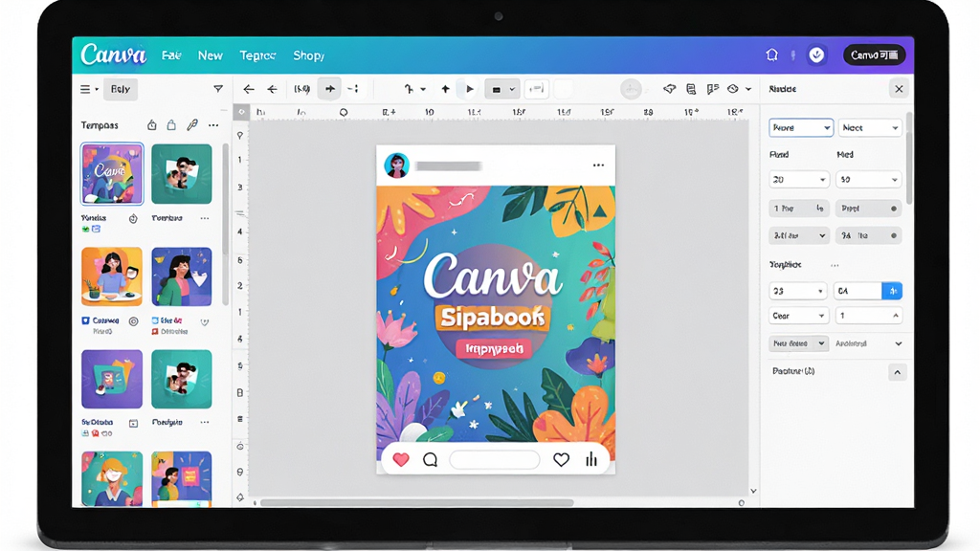Click the comment input field on post
Screen dimensions: 980x551
coord(495,460)
